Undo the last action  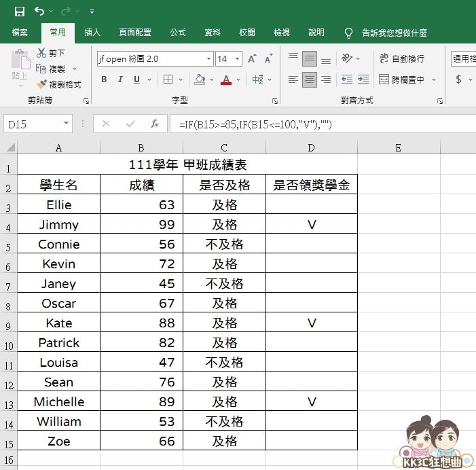click(x=39, y=12)
